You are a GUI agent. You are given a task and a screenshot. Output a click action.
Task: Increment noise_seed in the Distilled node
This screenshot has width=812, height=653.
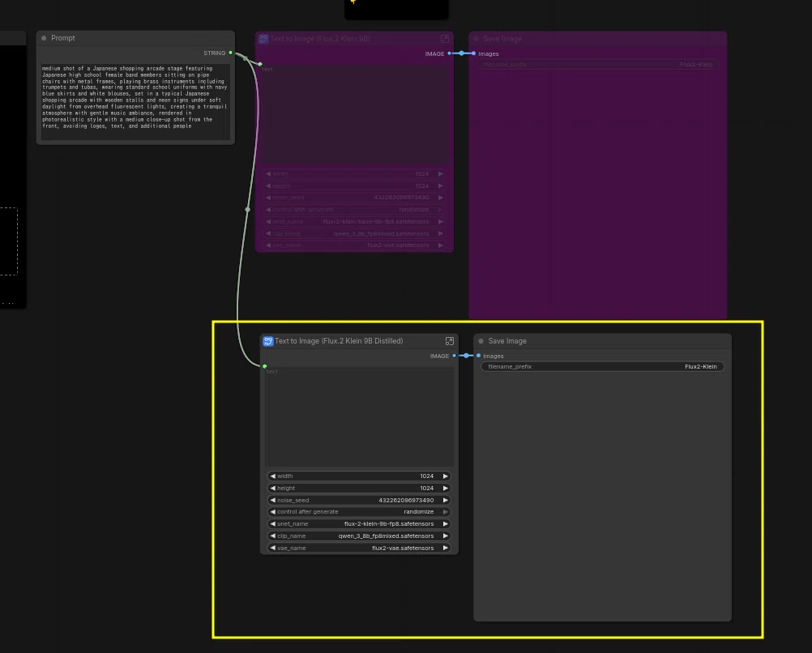pos(446,500)
